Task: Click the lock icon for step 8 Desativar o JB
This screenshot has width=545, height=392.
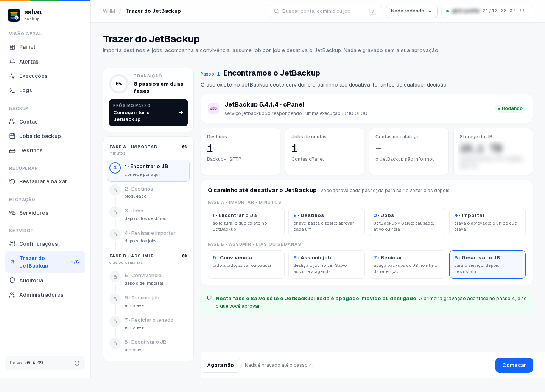Action: pyautogui.click(x=115, y=343)
